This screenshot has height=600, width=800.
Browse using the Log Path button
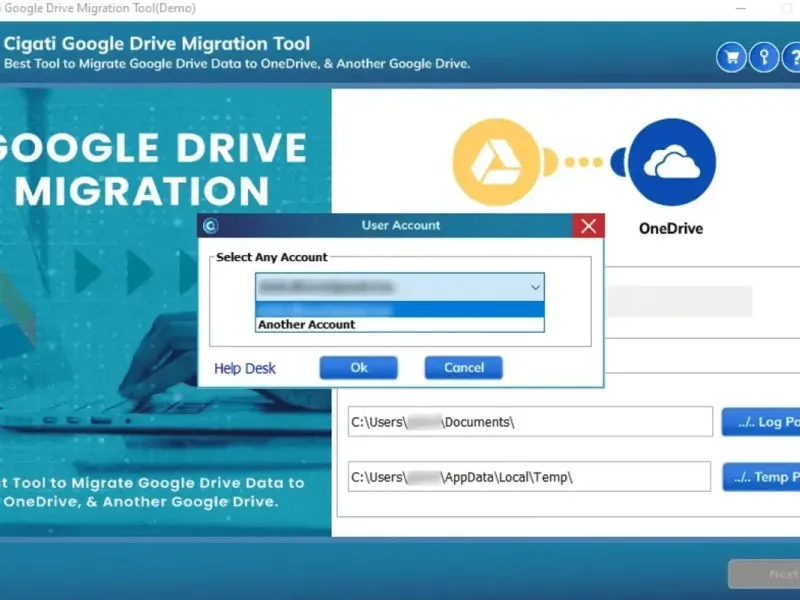point(761,422)
